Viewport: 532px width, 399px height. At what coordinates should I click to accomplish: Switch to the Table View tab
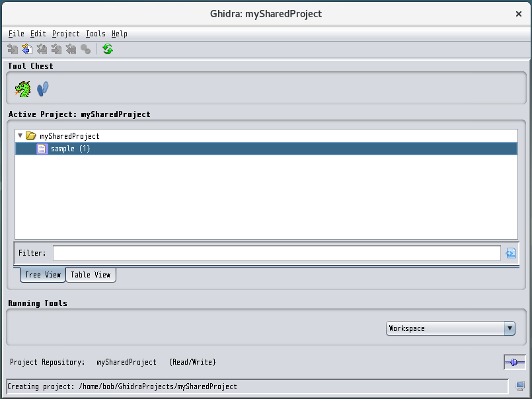click(91, 275)
